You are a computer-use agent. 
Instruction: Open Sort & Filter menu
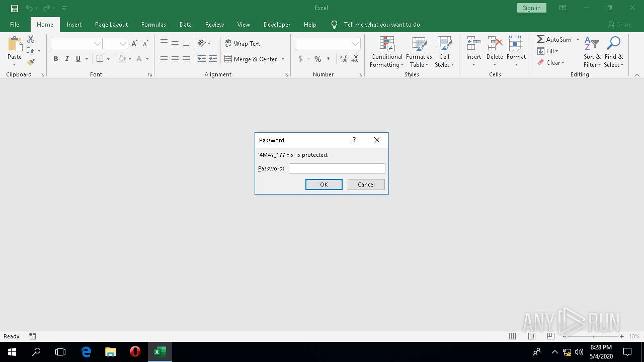coord(592,52)
